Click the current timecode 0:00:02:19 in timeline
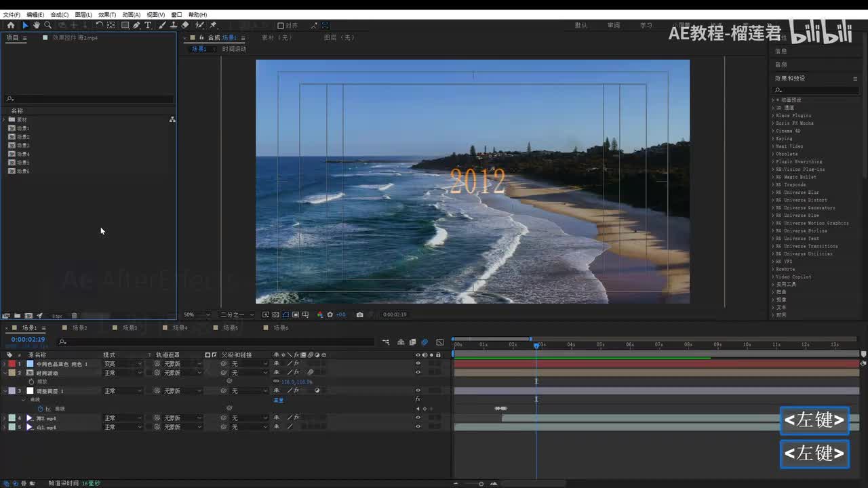Viewport: 868px width, 488px height. (28, 340)
